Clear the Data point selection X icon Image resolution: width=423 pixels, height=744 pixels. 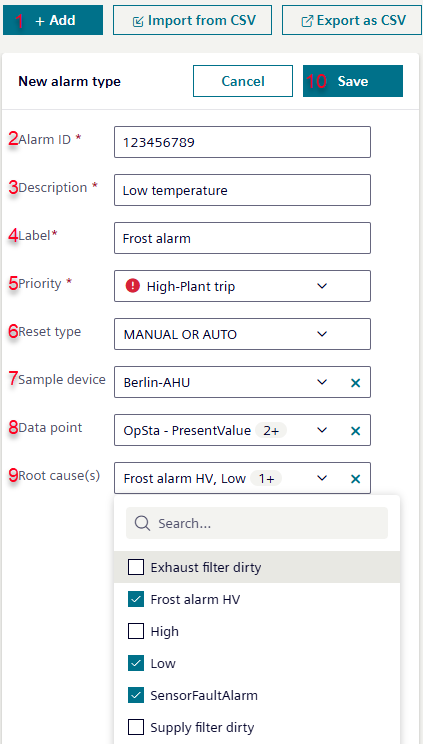click(355, 430)
